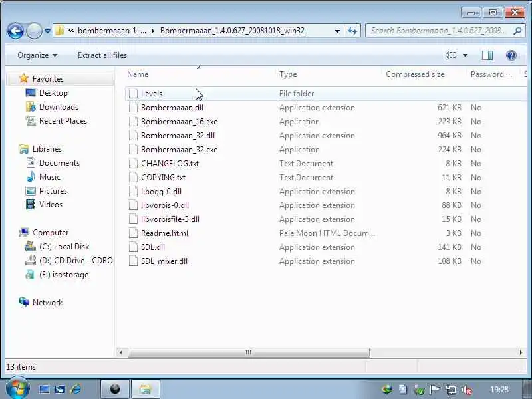Select the Bombermaaan_32.exe file icon
Viewport: 532px width, 399px height.
(133, 150)
